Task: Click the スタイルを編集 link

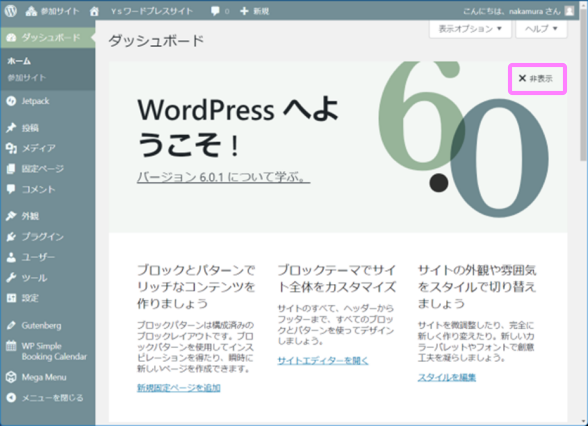Action: (447, 377)
